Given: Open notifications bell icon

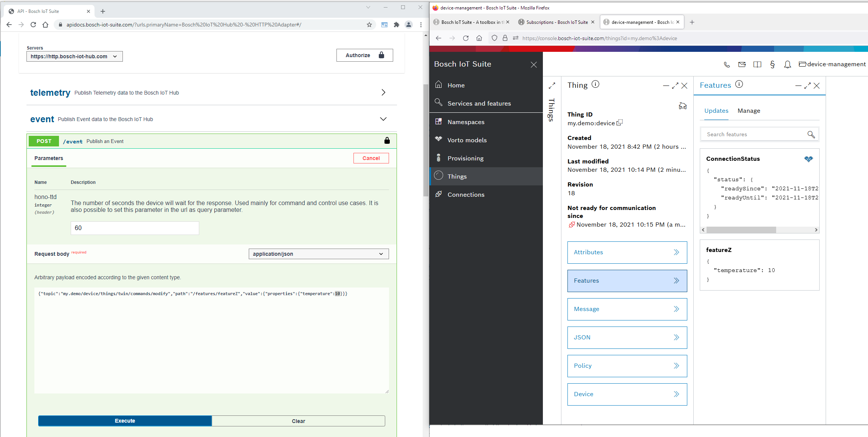Looking at the screenshot, I should [x=787, y=65].
